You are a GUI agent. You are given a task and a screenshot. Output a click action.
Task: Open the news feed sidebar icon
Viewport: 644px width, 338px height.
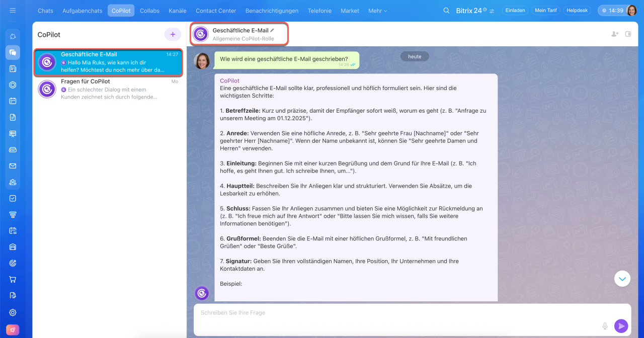pos(13,68)
